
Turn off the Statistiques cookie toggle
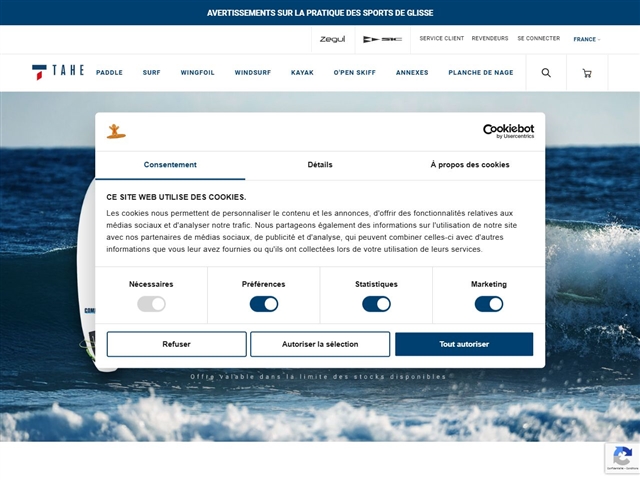376,304
